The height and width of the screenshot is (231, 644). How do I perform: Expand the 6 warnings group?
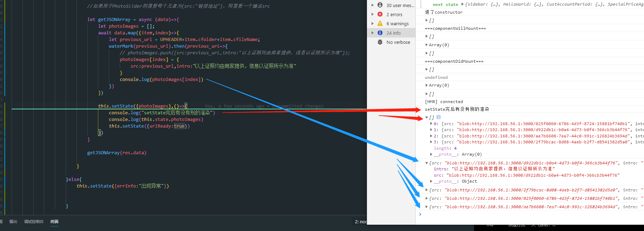click(373, 23)
